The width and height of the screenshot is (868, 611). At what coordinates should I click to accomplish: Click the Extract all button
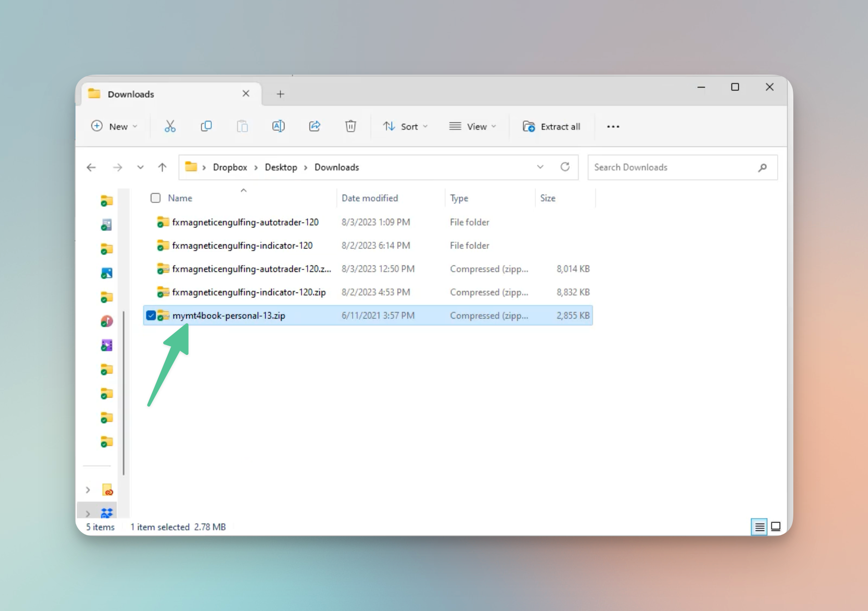(x=552, y=126)
